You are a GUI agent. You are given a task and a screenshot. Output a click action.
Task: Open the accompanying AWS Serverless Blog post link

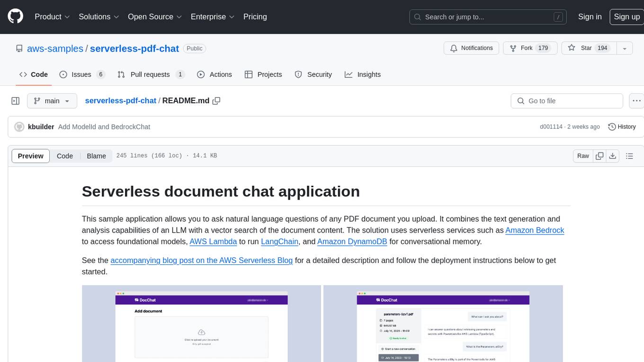pos(202,261)
